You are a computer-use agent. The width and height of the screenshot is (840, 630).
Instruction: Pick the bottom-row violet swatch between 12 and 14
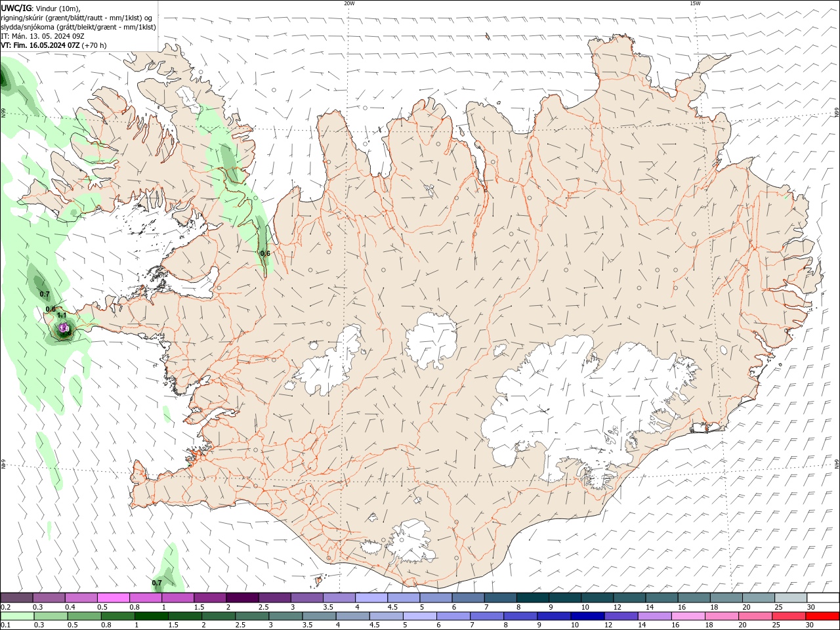tap(621, 616)
